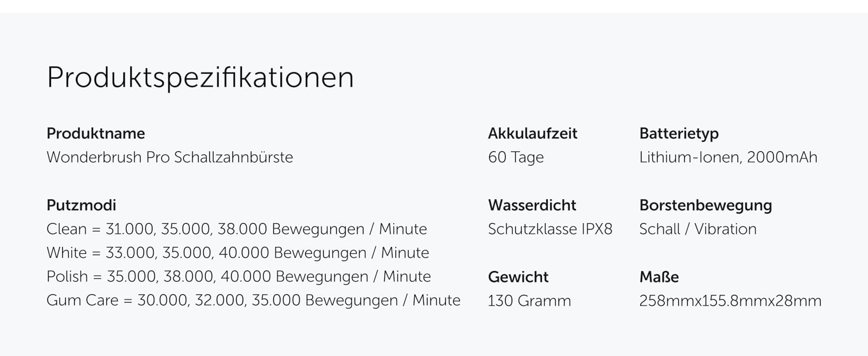The height and width of the screenshot is (356, 868).
Task: Click the Clean mode movements line
Action: pyautogui.click(x=237, y=229)
